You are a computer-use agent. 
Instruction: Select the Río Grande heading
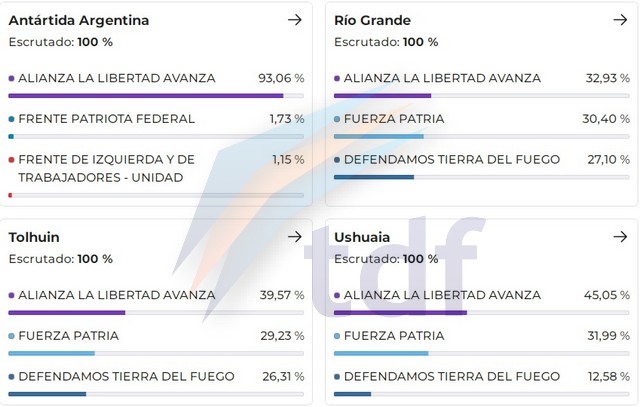click(372, 20)
